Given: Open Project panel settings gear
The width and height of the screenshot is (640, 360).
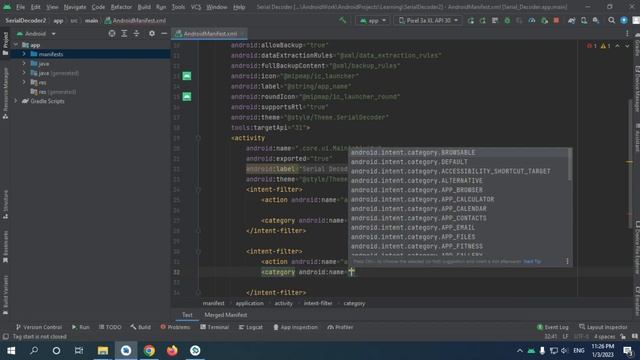Looking at the screenshot, I should pos(151,33).
